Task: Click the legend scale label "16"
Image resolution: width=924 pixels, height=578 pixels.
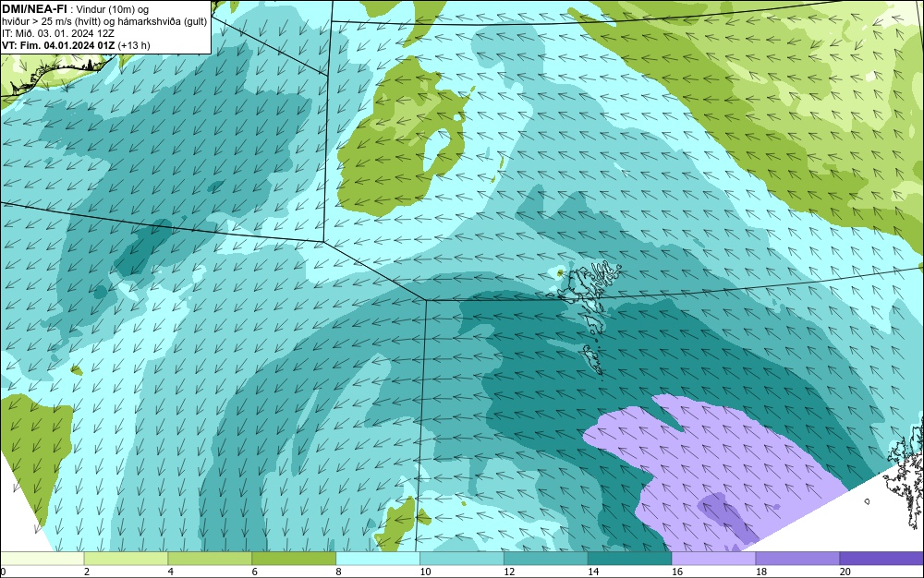Action: click(676, 572)
